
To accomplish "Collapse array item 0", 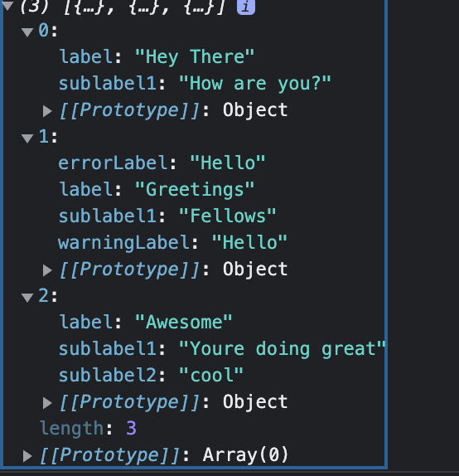I will (x=27, y=32).
